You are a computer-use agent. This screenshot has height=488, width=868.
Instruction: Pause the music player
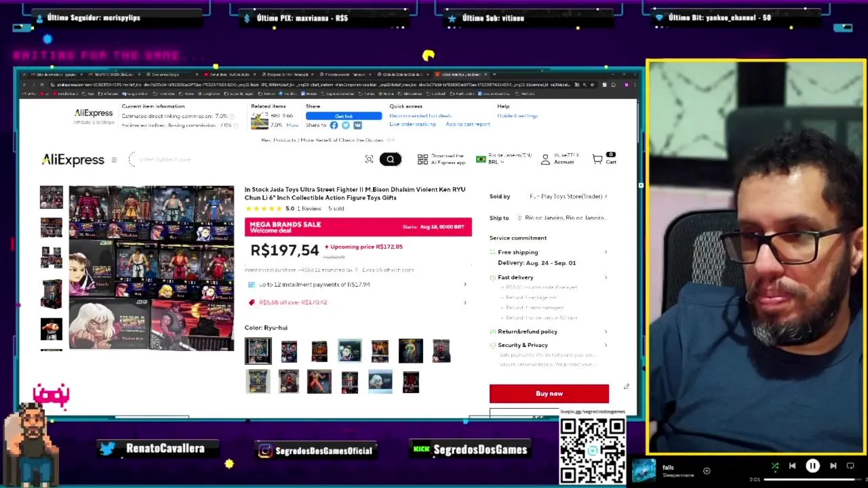tap(812, 466)
